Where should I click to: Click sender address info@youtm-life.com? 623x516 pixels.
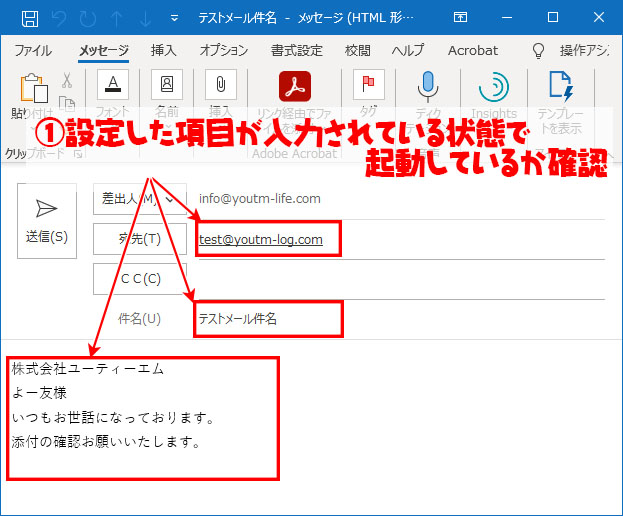(259, 199)
